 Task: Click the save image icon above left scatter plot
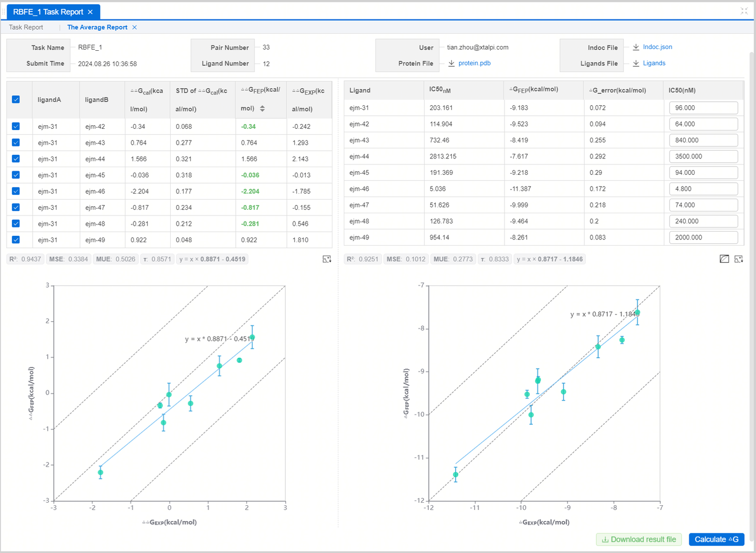(x=327, y=259)
